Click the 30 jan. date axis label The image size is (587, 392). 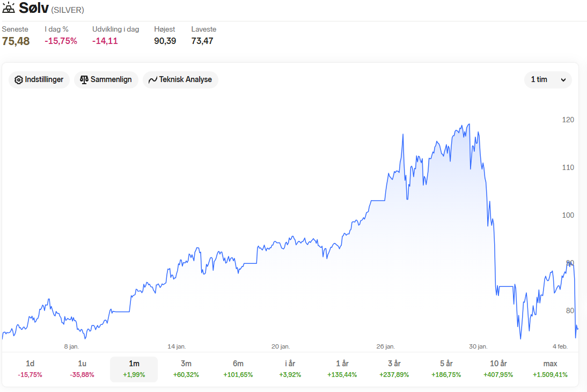click(478, 346)
